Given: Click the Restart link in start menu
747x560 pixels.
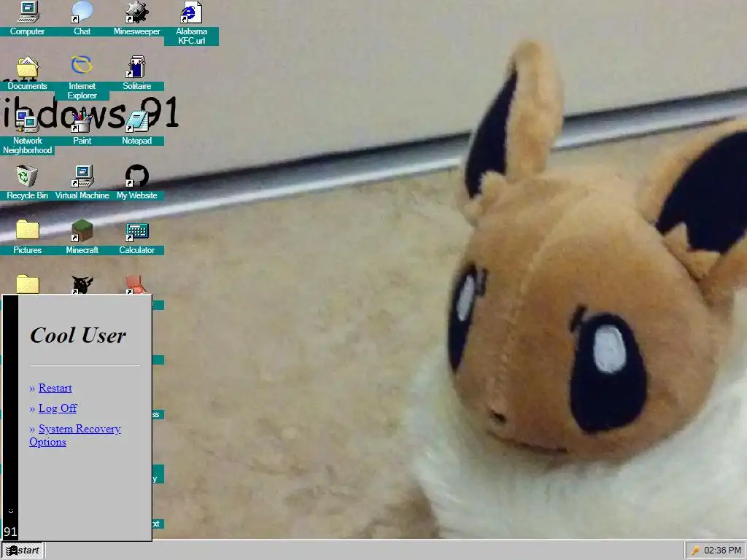Looking at the screenshot, I should 55,388.
